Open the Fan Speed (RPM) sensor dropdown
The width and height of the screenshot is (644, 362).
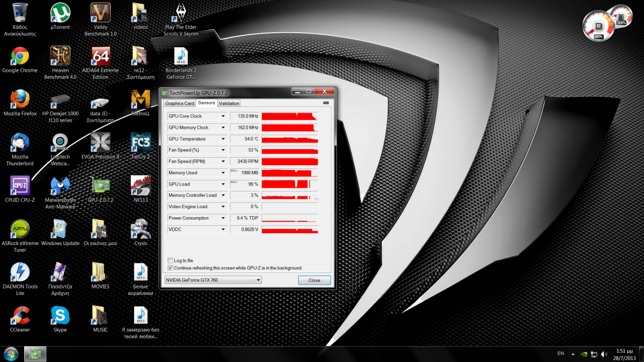[x=223, y=161]
